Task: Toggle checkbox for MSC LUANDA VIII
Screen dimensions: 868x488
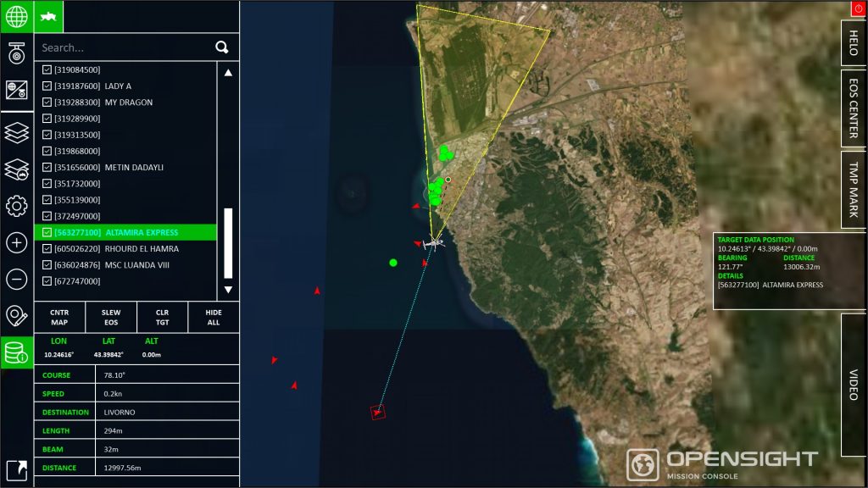Action: (x=47, y=265)
